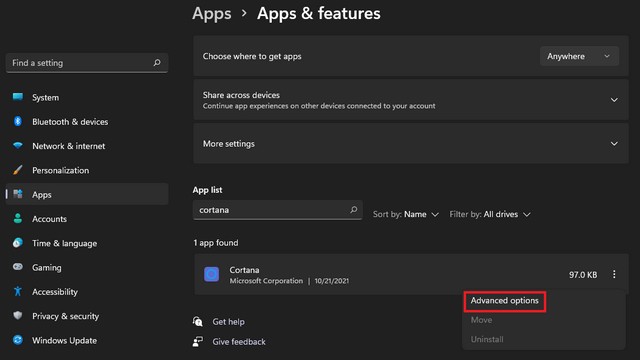The width and height of the screenshot is (640, 360).
Task: Click the search icon in Find a setting
Action: pos(157,62)
